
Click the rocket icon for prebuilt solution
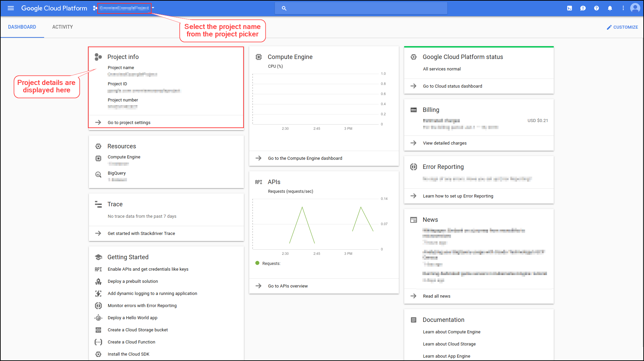coord(98,281)
